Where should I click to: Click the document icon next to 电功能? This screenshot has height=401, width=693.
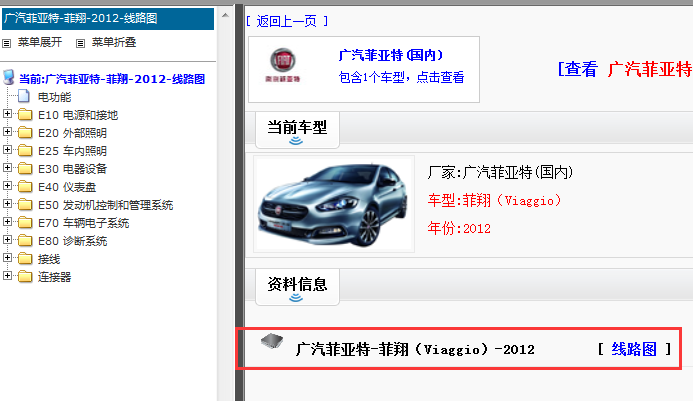click(x=24, y=96)
